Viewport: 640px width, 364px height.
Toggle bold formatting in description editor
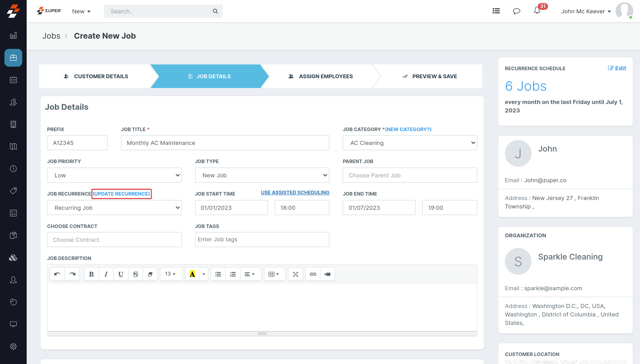pos(91,274)
